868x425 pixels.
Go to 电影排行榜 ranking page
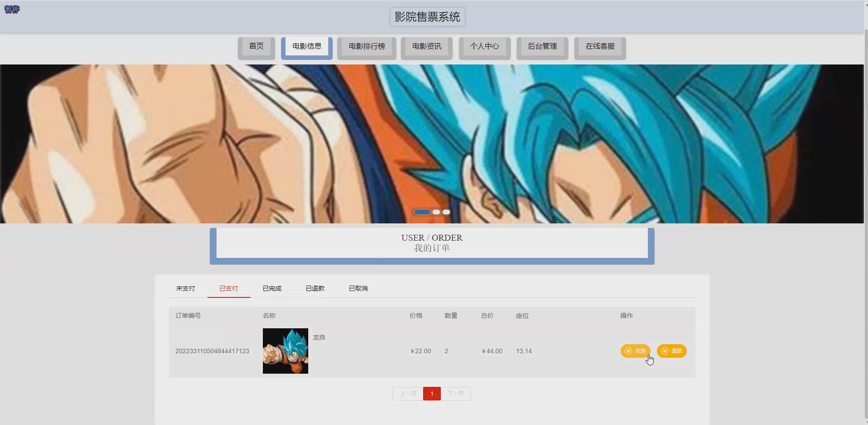click(367, 48)
